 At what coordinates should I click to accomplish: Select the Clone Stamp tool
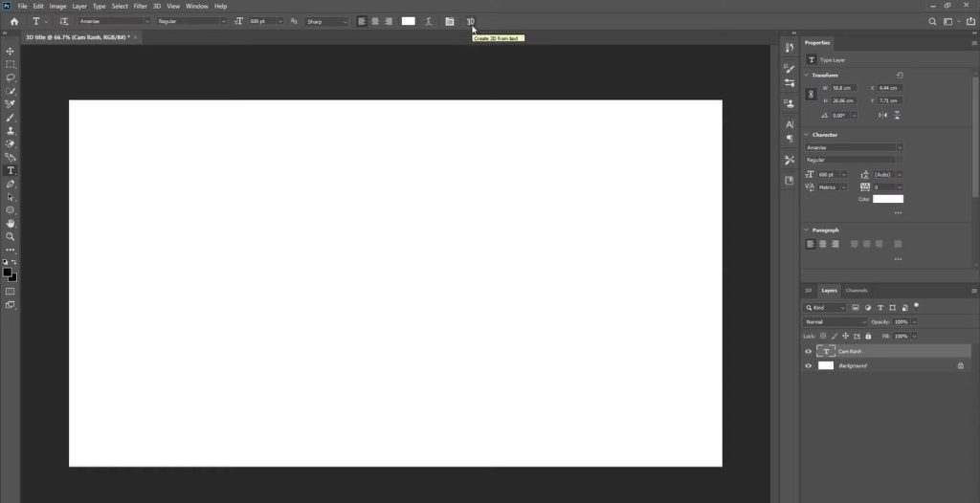coord(10,131)
